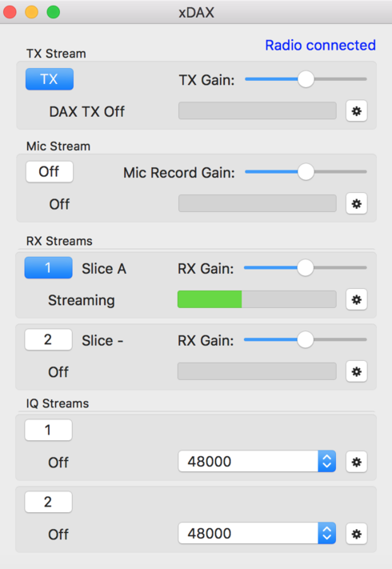Toggle the blue TX stream button
This screenshot has height=569, width=392.
pos(50,79)
